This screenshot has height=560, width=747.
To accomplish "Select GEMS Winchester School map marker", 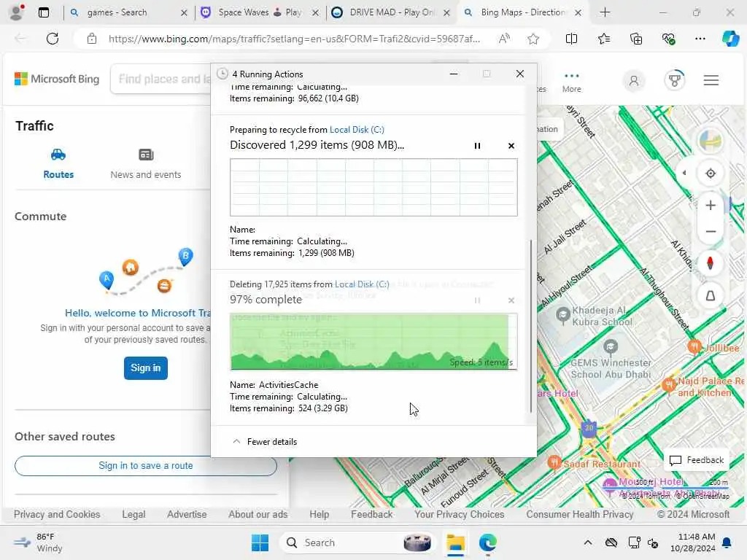I will 611,346.
